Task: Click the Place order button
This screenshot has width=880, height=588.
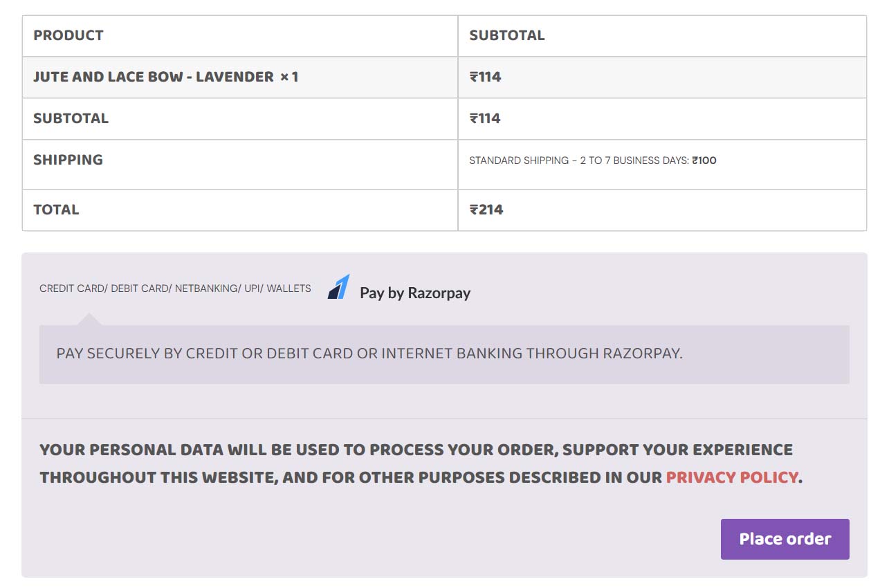Action: (x=785, y=539)
